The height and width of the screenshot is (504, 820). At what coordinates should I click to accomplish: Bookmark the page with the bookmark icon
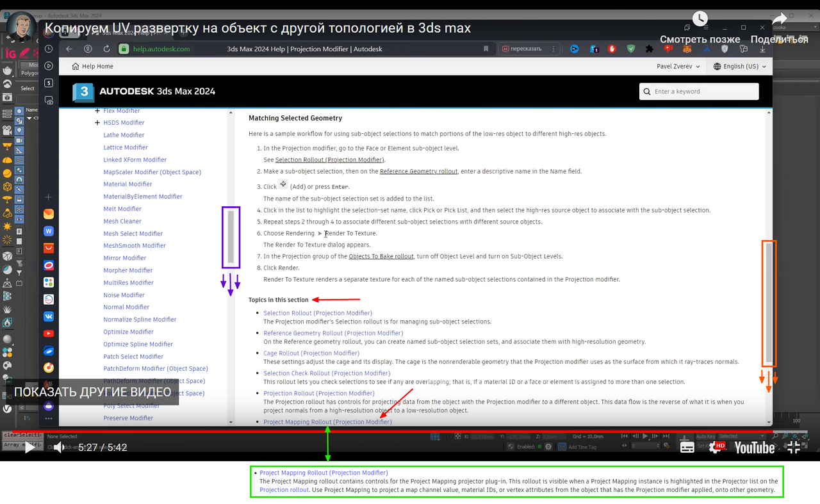(486, 49)
